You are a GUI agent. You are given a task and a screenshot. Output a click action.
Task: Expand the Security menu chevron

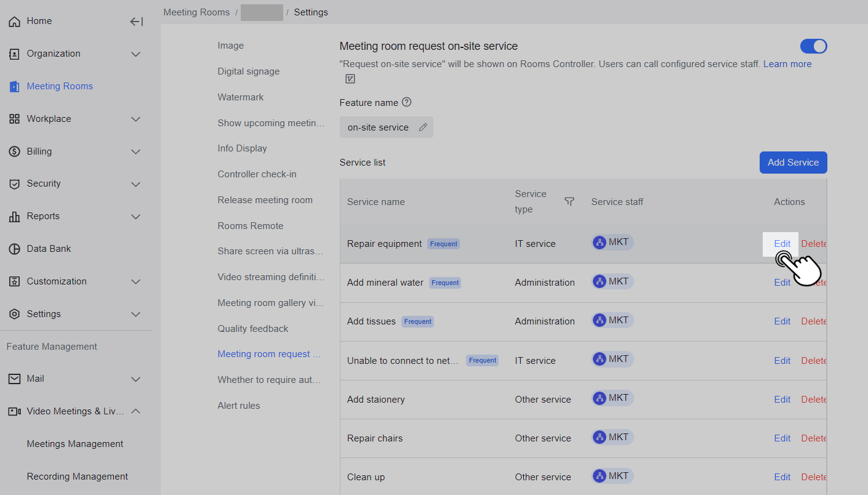[x=136, y=184]
